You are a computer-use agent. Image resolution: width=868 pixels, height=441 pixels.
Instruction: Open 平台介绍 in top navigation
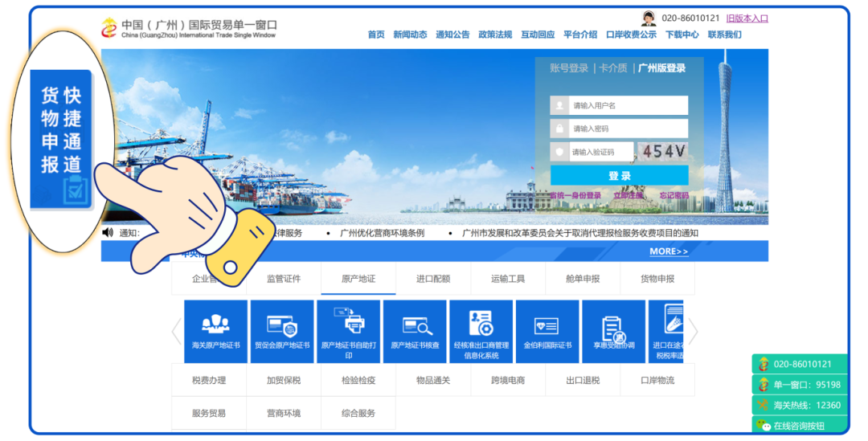(581, 35)
